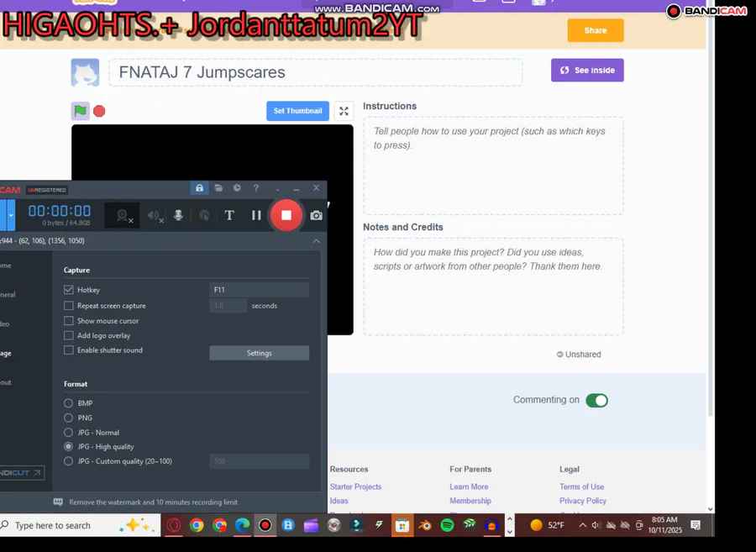Viewport: 756px width, 552px height.
Task: Click the Bandicam mouse click effect icon
Action: (204, 215)
